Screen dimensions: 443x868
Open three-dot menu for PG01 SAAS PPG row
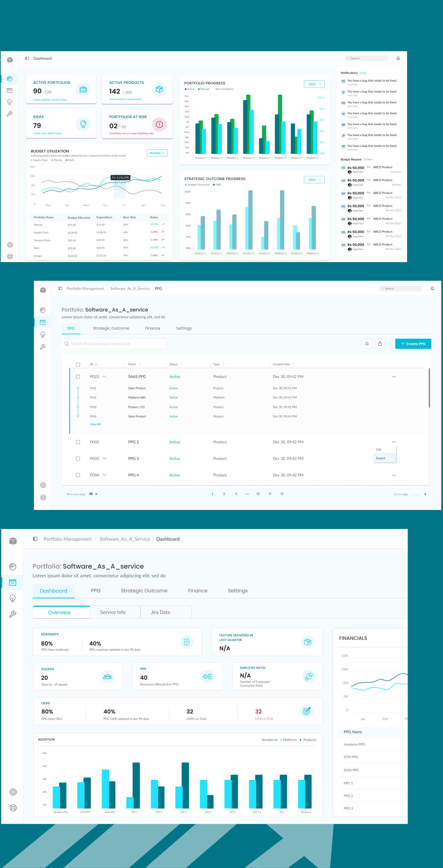(394, 377)
